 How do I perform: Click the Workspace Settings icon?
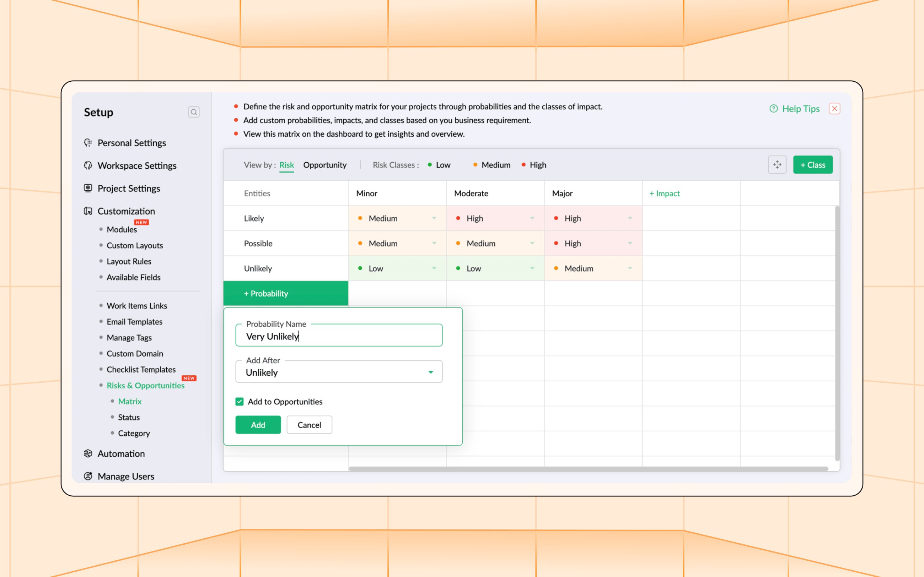click(88, 165)
